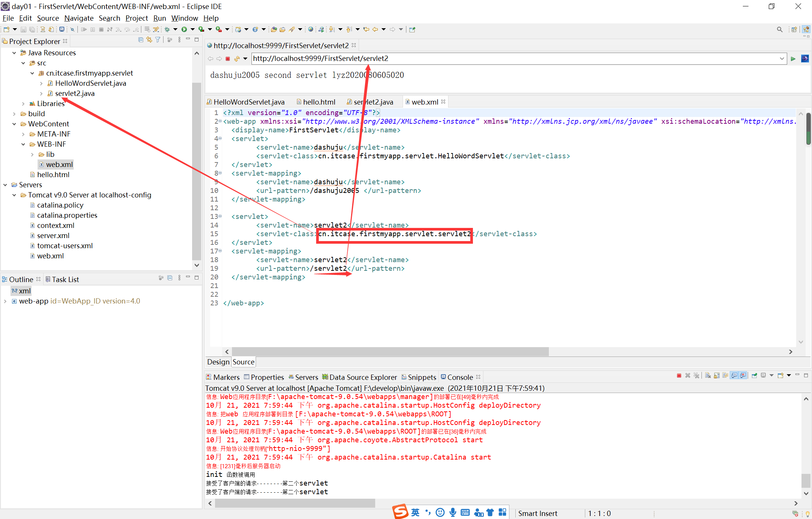Open Web Browser globe icon in toolbar
Viewport: 812px width, 519px height.
pos(311,29)
